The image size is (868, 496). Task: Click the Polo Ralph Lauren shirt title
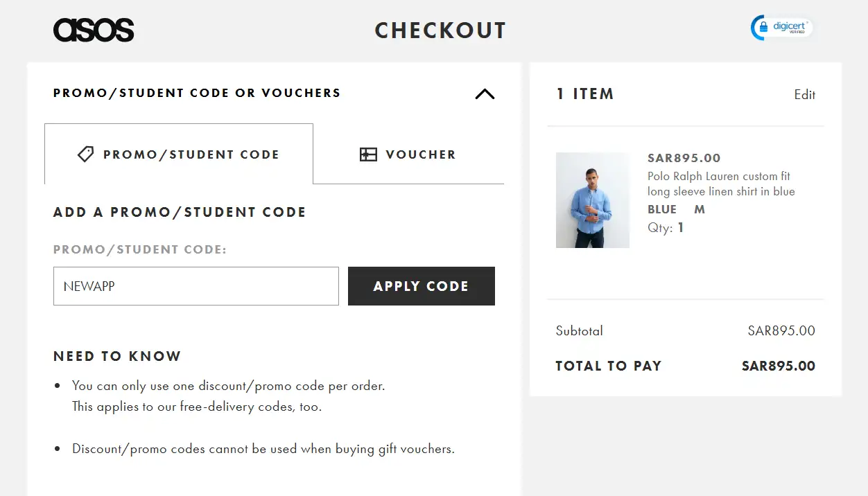pyautogui.click(x=721, y=184)
